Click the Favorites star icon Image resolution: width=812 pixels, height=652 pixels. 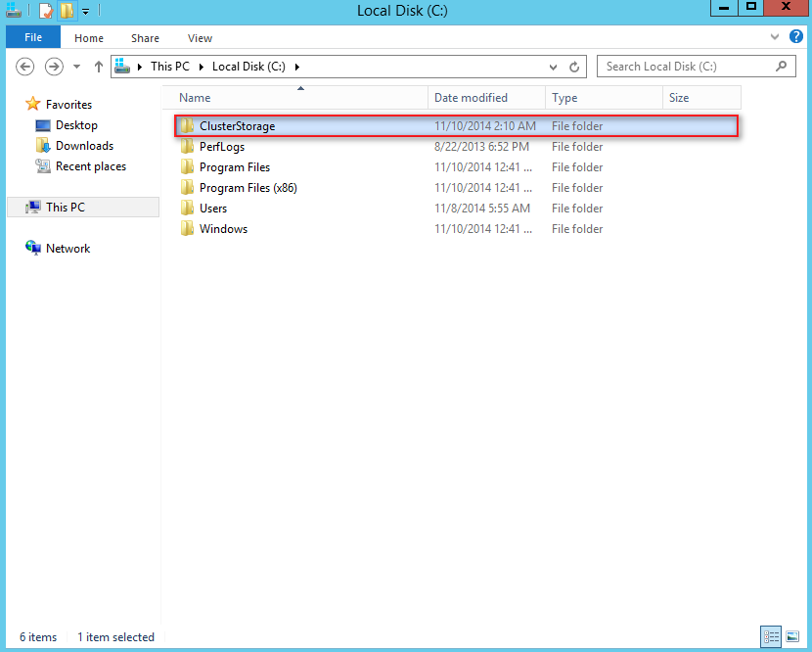pyautogui.click(x=32, y=104)
